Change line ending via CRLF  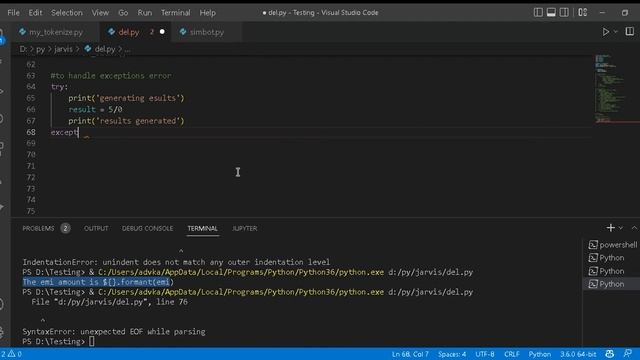coord(511,354)
